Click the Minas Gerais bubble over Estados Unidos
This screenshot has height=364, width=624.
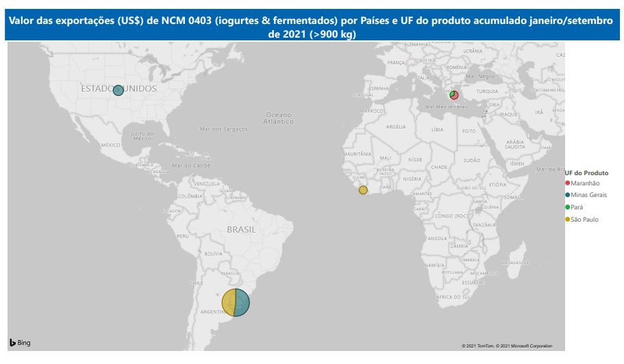(118, 90)
